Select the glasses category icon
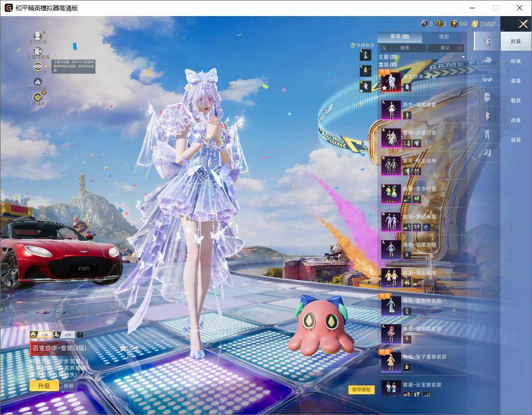This screenshot has width=532, height=415. pos(487,79)
